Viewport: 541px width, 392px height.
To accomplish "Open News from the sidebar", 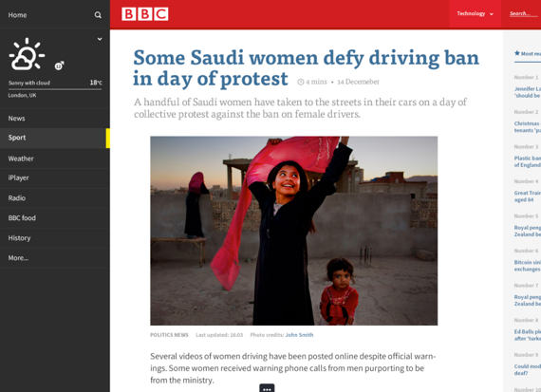I will tap(55, 119).
